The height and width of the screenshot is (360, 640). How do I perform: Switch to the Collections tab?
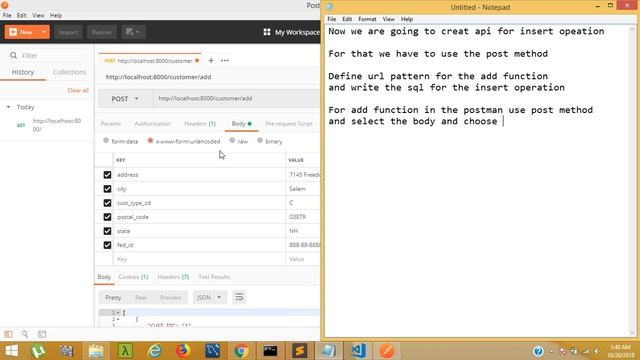pyautogui.click(x=69, y=72)
